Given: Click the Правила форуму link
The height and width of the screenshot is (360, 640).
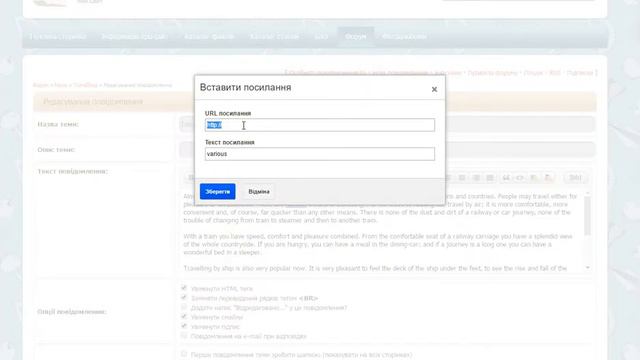Looking at the screenshot, I should click(x=492, y=73).
